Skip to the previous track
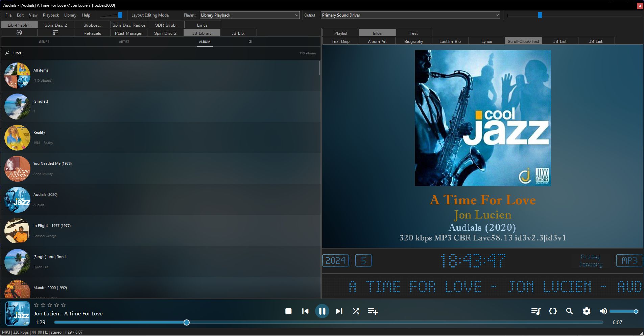Image resolution: width=644 pixels, height=336 pixels. (x=305, y=311)
